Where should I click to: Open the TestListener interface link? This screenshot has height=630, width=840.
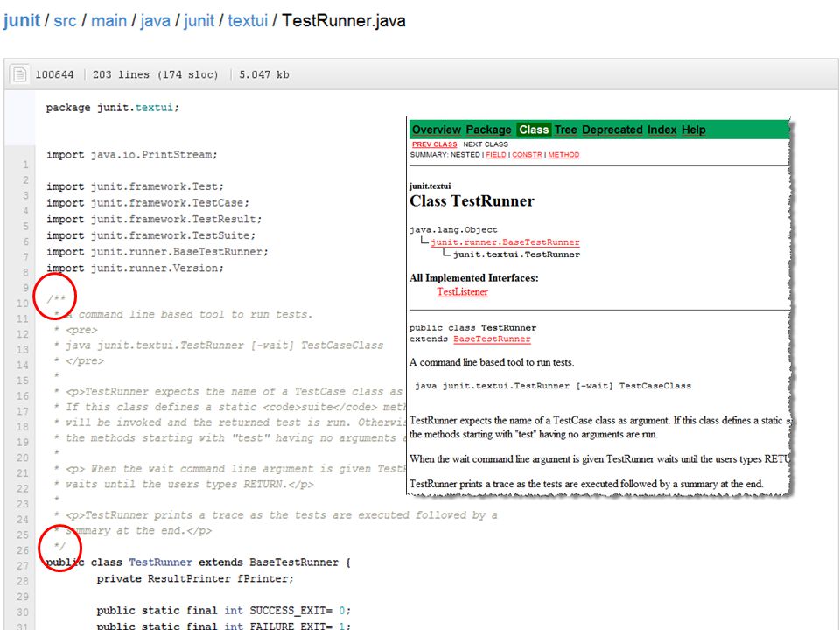coord(462,292)
